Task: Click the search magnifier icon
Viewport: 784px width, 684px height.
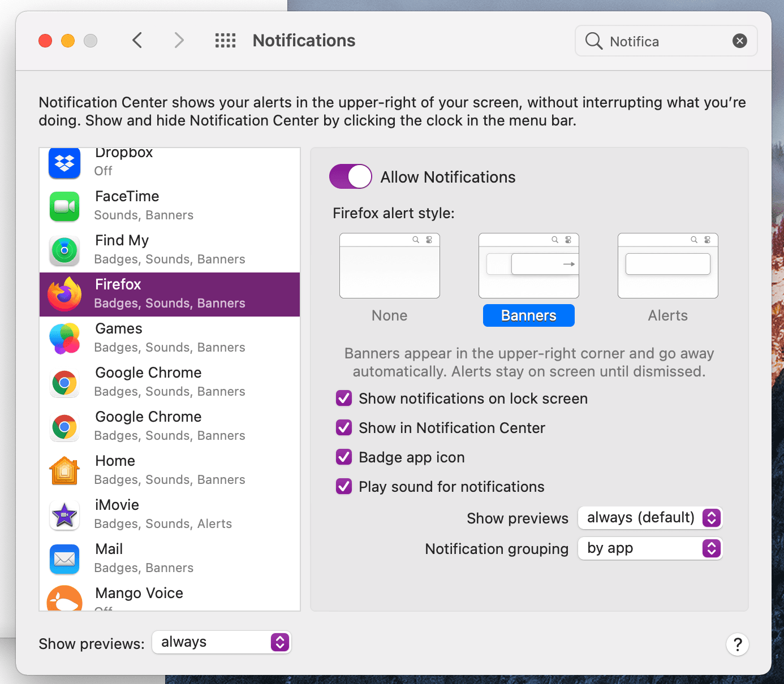Action: 593,41
